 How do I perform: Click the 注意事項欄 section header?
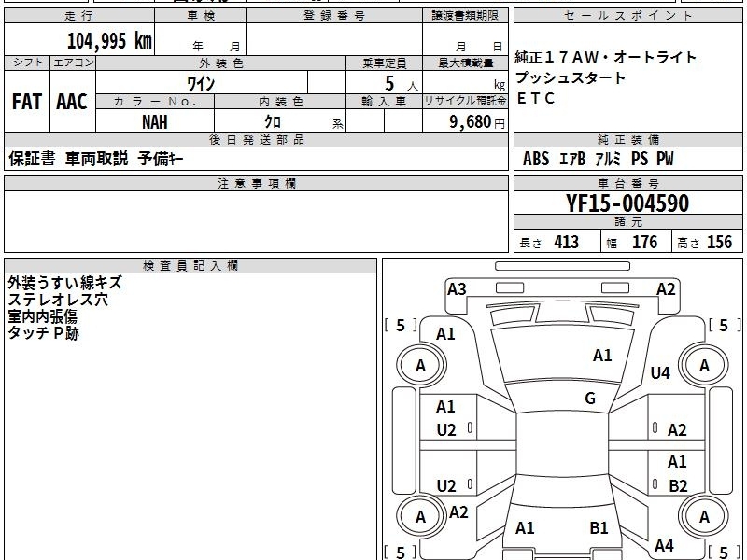coord(256,184)
